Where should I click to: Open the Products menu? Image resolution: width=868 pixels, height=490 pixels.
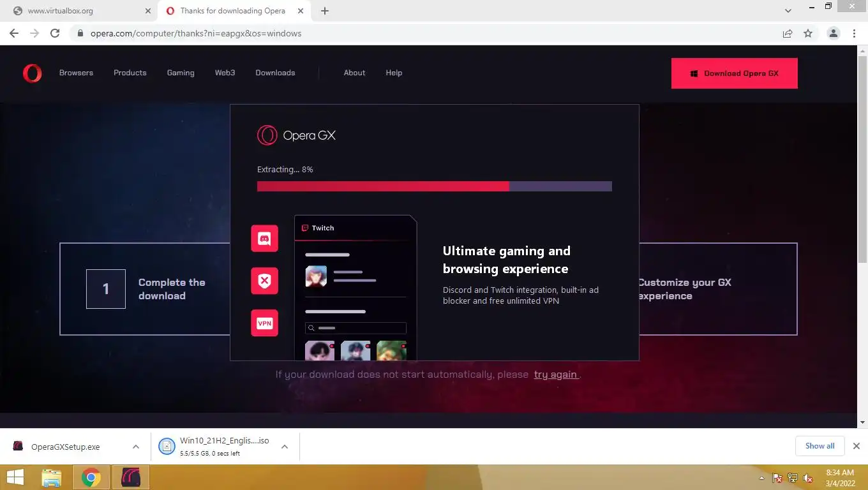(130, 73)
